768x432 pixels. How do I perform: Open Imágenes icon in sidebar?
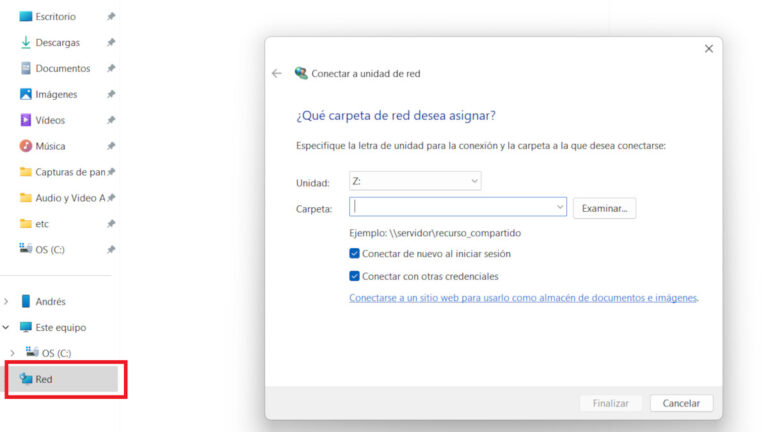25,94
